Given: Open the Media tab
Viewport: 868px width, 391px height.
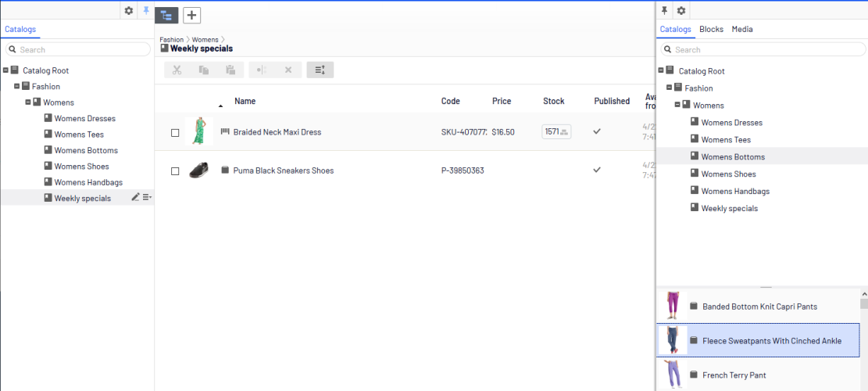Looking at the screenshot, I should [741, 29].
